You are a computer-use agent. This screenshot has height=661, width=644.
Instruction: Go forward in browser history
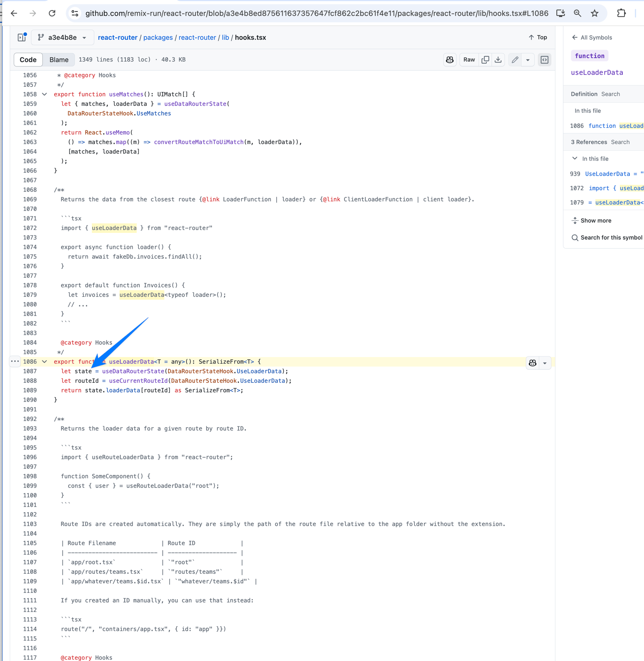[x=33, y=14]
